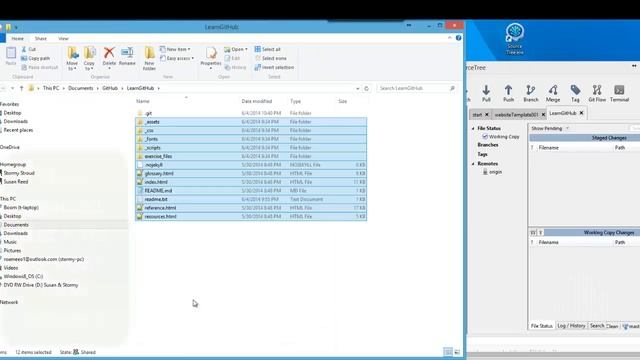640x360 pixels.
Task: Collapse the Remotes tree section
Action: point(473,164)
